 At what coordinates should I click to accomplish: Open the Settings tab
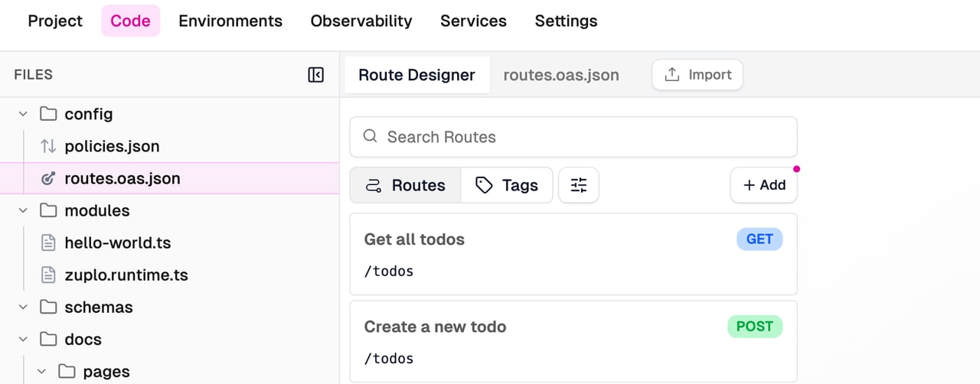566,21
